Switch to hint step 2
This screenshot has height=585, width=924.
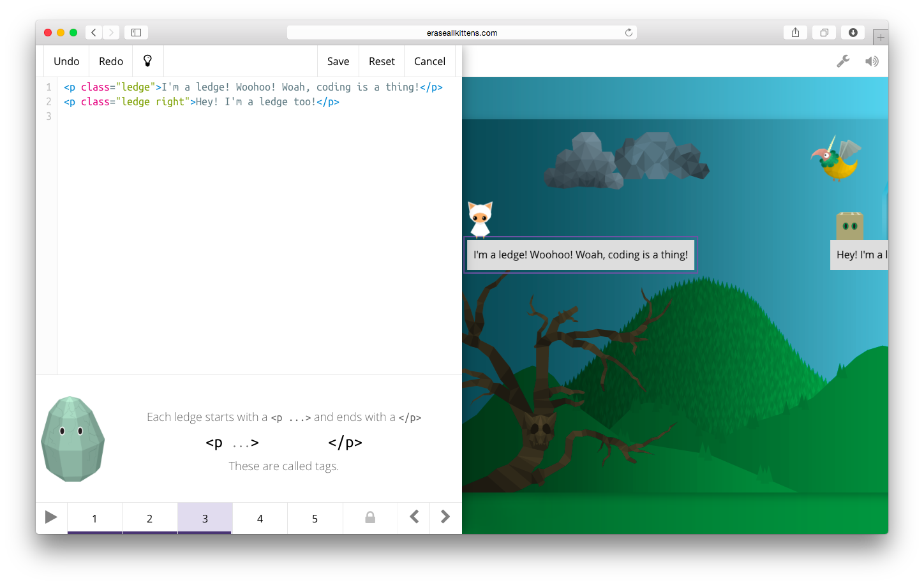coord(149,518)
